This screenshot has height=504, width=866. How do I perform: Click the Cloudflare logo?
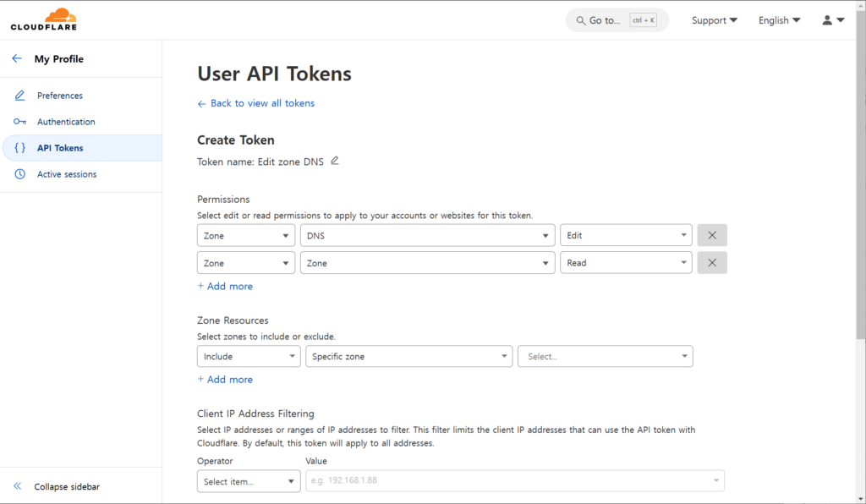click(44, 19)
